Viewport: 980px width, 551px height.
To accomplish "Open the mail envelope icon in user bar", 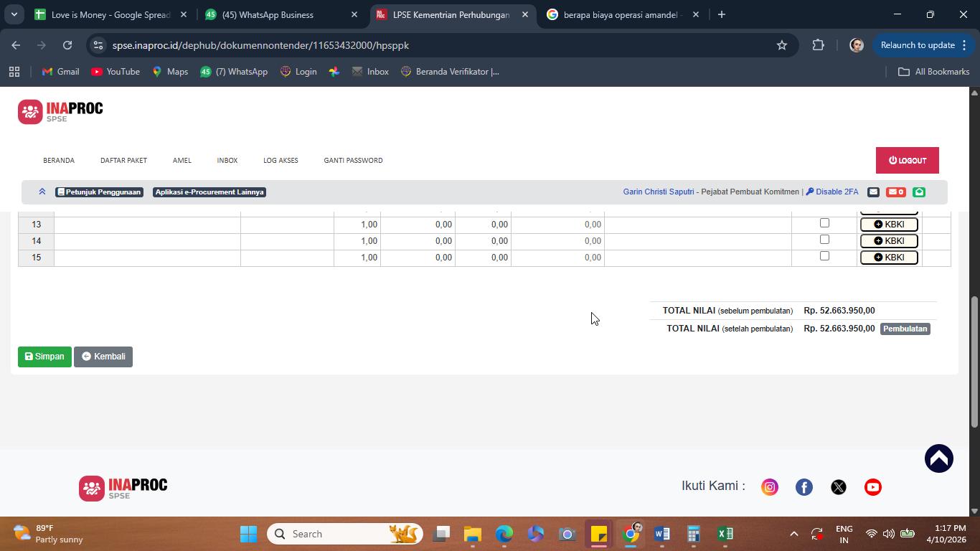I will click(x=873, y=192).
